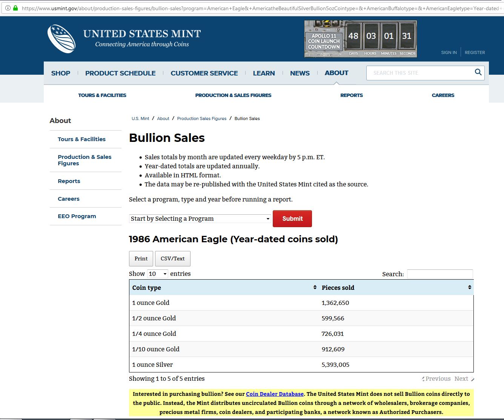Click the Bullion Sales page heading
Viewport: 504px width, 420px height.
click(167, 138)
